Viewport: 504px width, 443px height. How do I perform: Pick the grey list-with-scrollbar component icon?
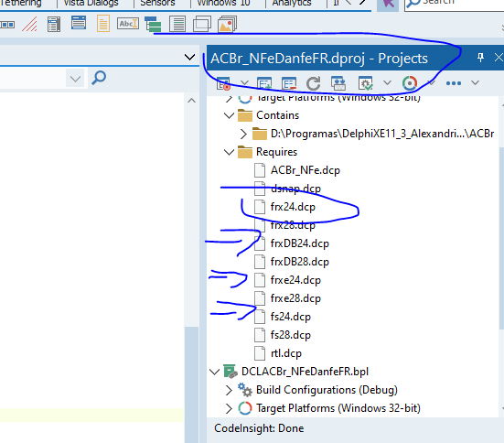pyautogui.click(x=54, y=24)
